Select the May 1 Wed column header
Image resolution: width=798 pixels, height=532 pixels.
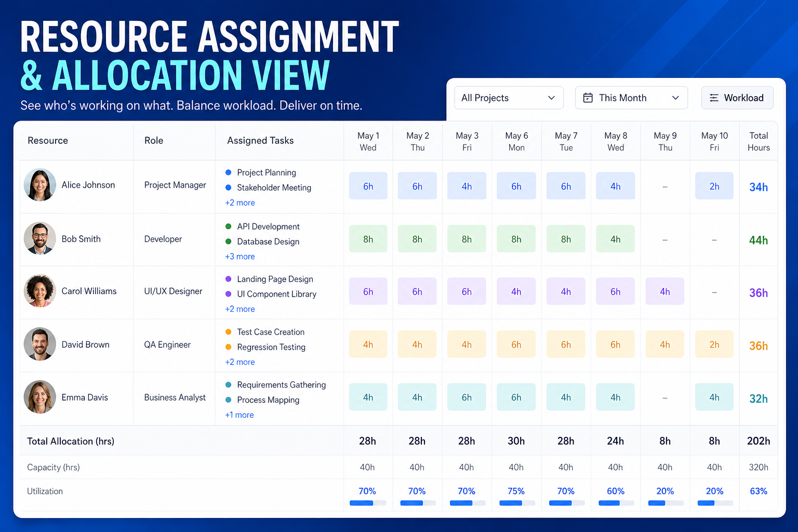368,141
